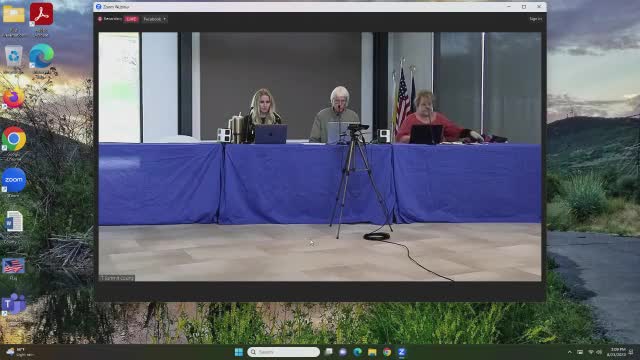
Task: Open the network Wi-Fi tray icon
Action: (591, 352)
